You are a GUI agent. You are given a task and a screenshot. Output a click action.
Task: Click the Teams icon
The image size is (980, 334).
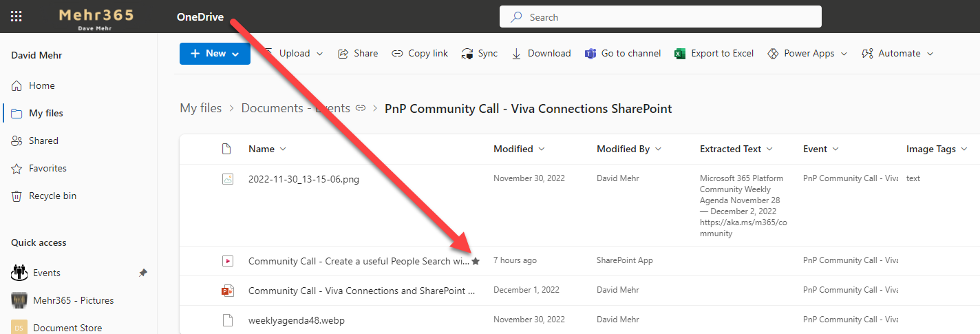590,53
